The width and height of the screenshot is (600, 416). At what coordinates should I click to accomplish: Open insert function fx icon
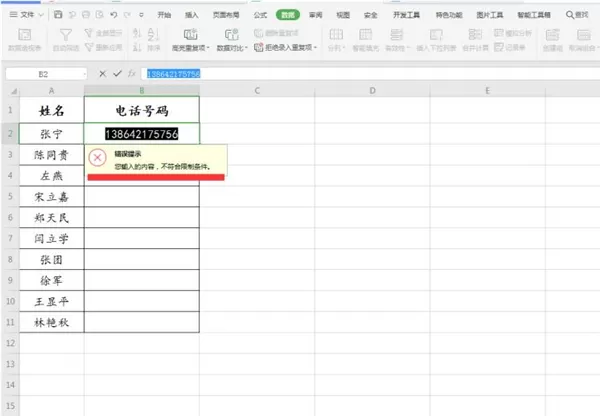click(x=132, y=73)
